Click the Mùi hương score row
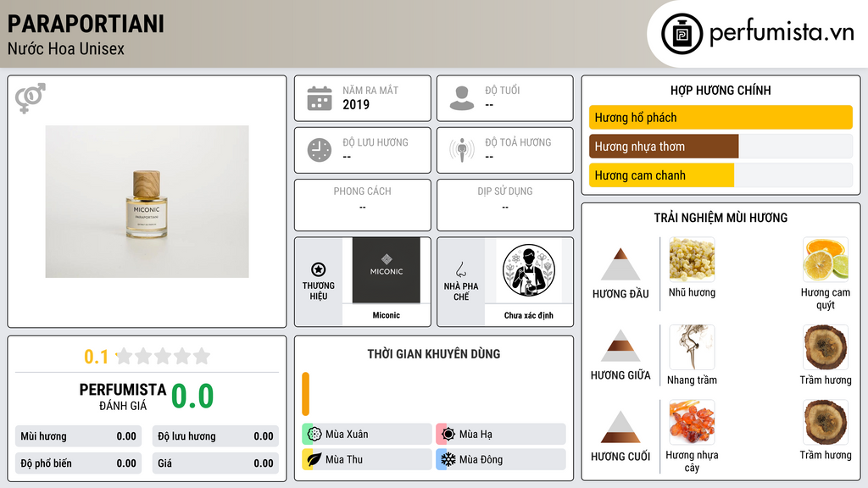This screenshot has height=488, width=868. [x=78, y=436]
